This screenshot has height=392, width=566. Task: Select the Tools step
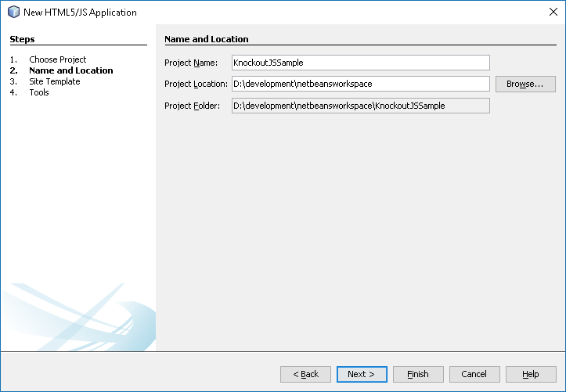pyautogui.click(x=39, y=92)
